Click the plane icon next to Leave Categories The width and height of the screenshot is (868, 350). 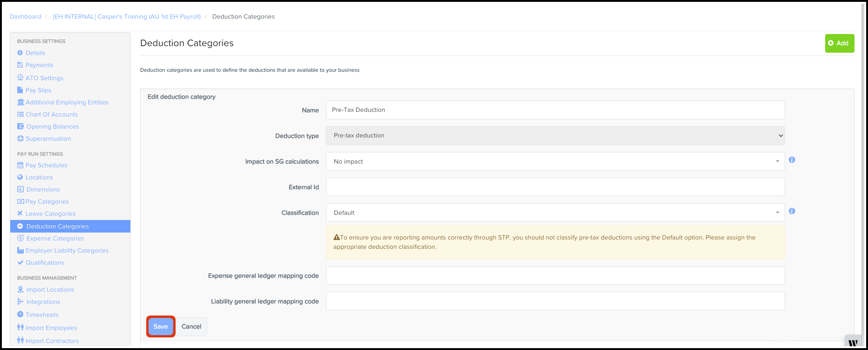point(20,213)
